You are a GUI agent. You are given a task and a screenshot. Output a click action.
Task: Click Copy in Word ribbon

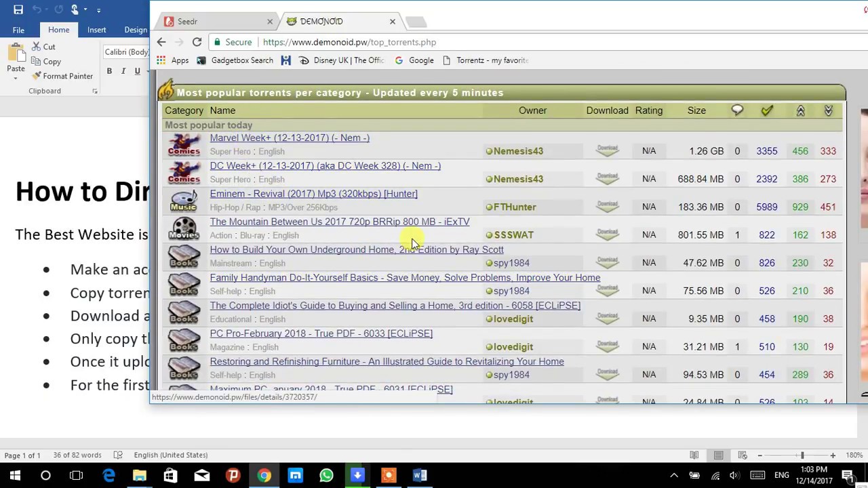pyautogui.click(x=46, y=62)
